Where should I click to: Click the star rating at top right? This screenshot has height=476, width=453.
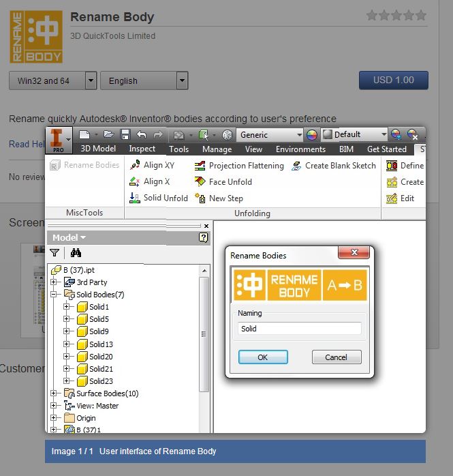tap(396, 15)
